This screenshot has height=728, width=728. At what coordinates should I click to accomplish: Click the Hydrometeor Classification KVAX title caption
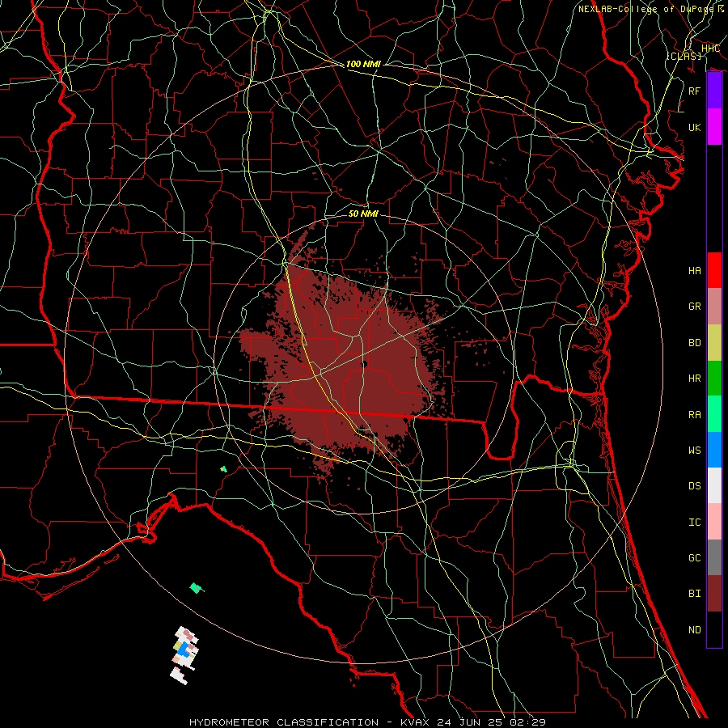(367, 722)
